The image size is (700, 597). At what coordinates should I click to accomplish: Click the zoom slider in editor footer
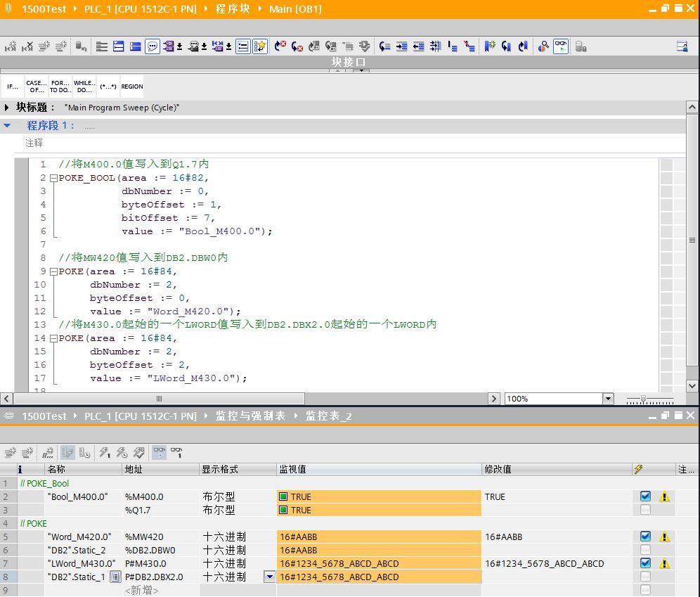(644, 399)
